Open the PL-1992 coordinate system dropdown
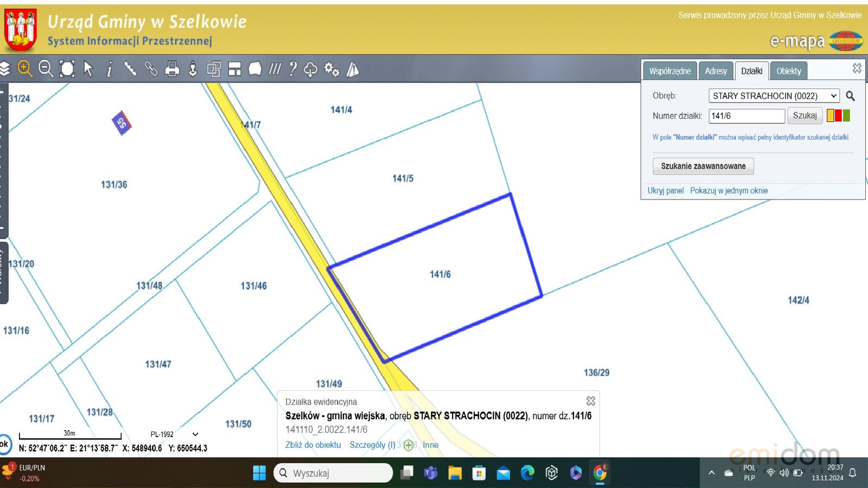The image size is (868, 488). (174, 434)
